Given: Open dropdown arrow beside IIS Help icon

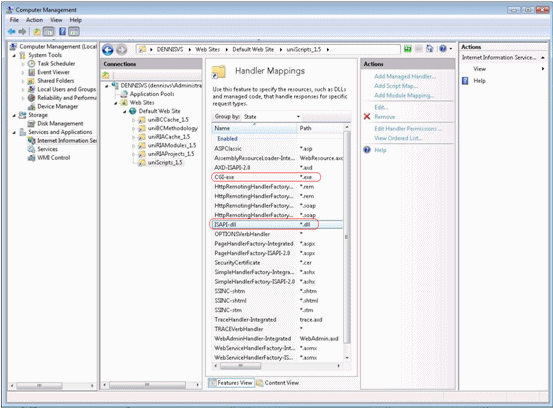Looking at the screenshot, I should pyautogui.click(x=451, y=49).
